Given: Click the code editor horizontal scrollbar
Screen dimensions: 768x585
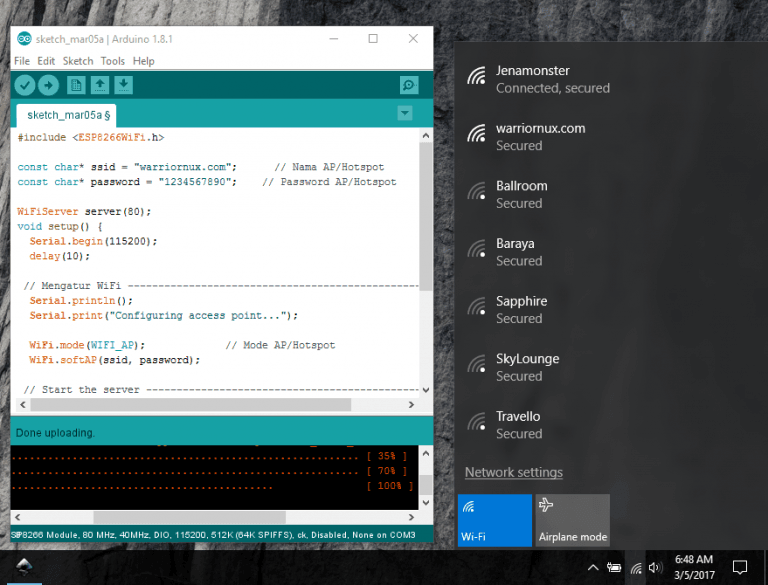Looking at the screenshot, I should tap(190, 405).
